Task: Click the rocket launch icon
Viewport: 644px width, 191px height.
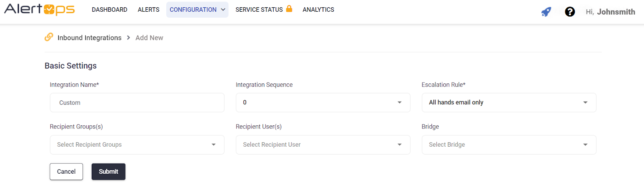Action: point(546,12)
